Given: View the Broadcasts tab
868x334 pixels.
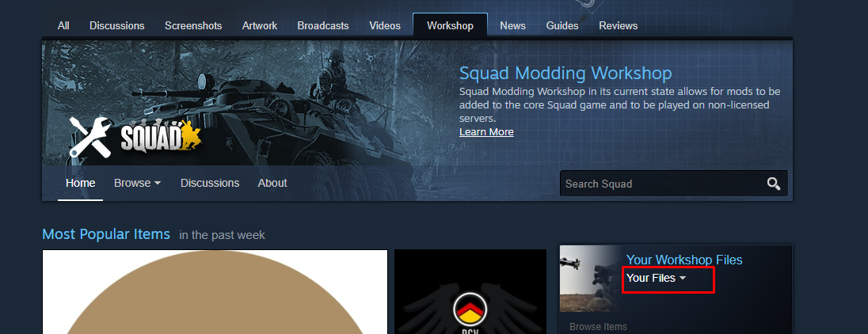Looking at the screenshot, I should (323, 25).
